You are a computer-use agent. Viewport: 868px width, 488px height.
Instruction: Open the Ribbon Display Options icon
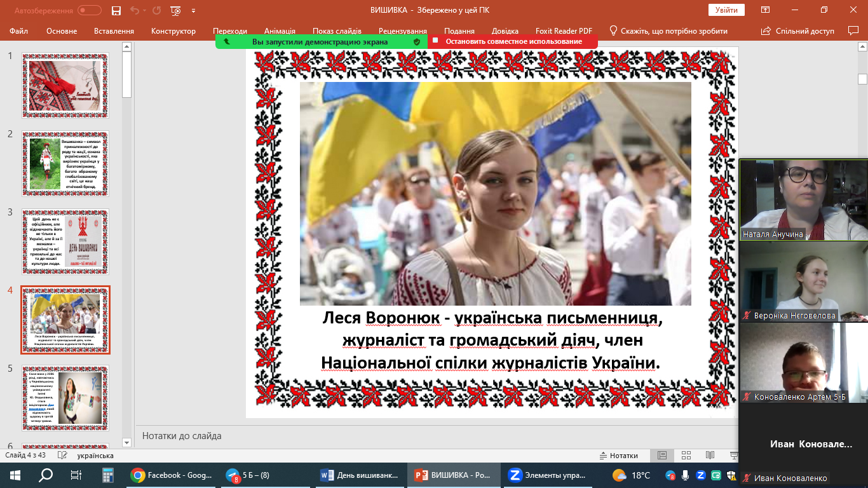[766, 10]
